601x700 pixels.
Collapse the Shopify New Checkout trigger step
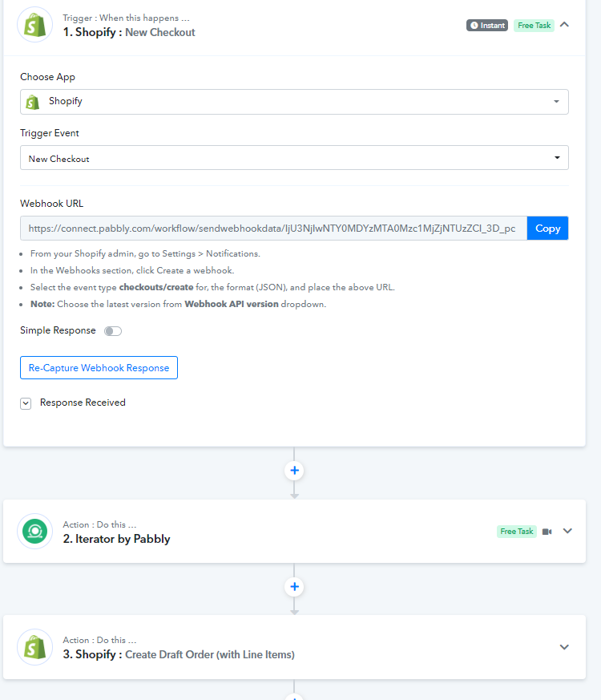(x=564, y=25)
